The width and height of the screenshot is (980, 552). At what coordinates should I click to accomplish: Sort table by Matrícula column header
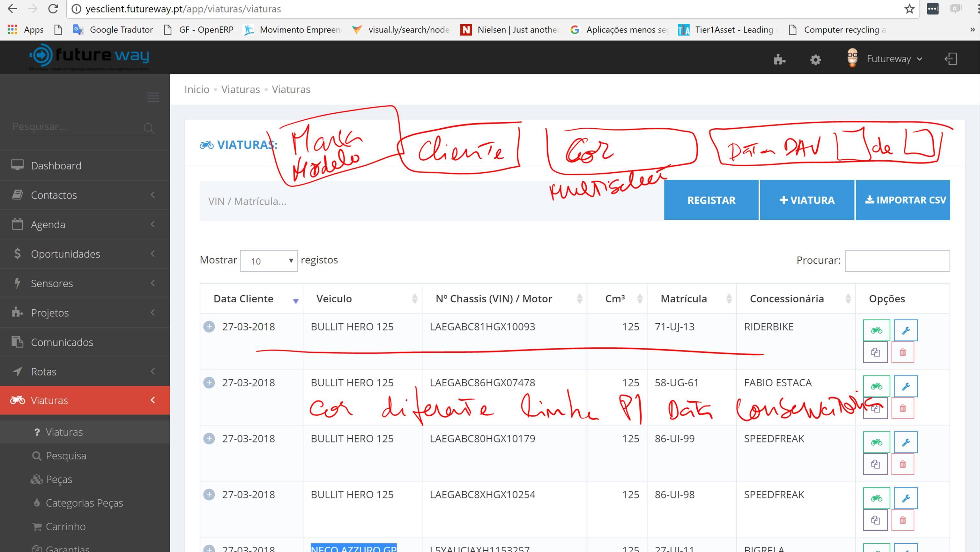click(684, 299)
